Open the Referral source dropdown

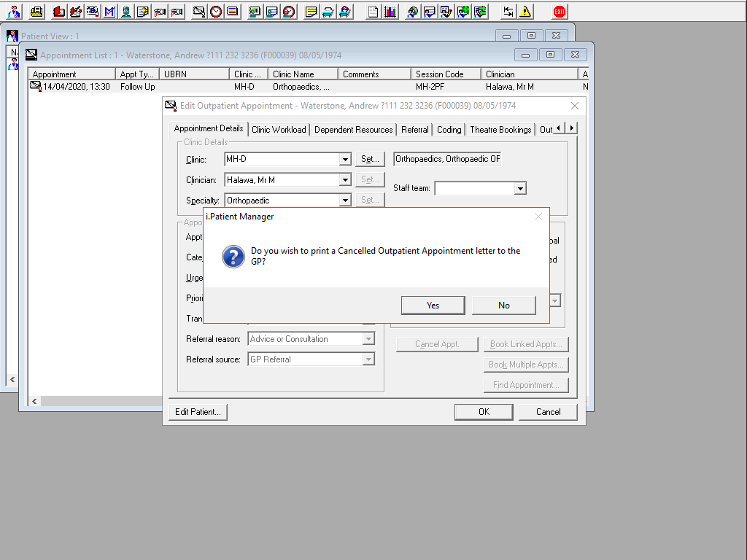point(368,359)
